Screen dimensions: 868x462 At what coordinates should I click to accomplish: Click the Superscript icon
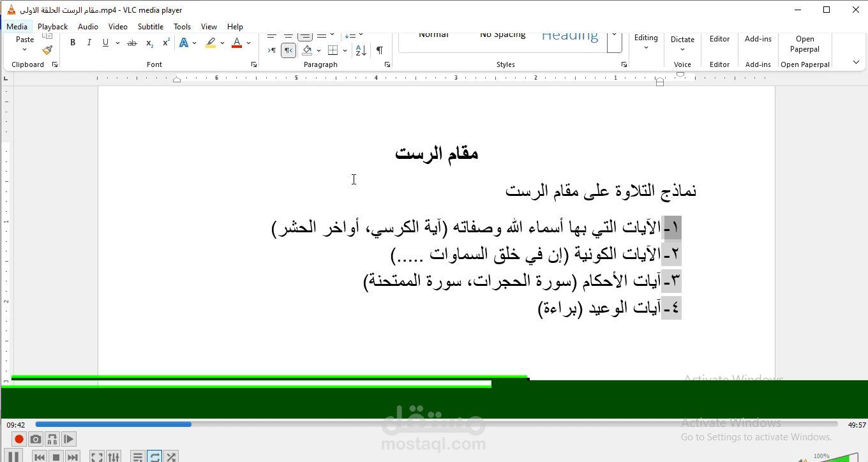(x=166, y=43)
